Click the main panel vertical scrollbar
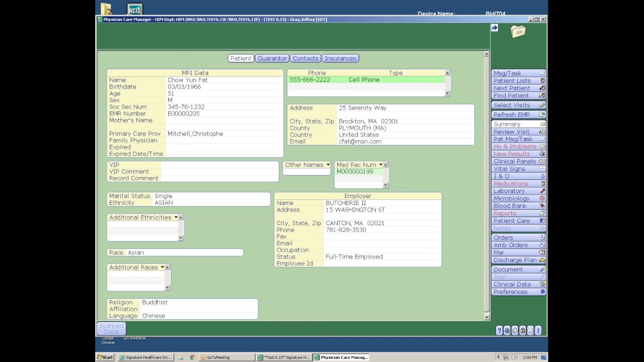 click(x=487, y=185)
